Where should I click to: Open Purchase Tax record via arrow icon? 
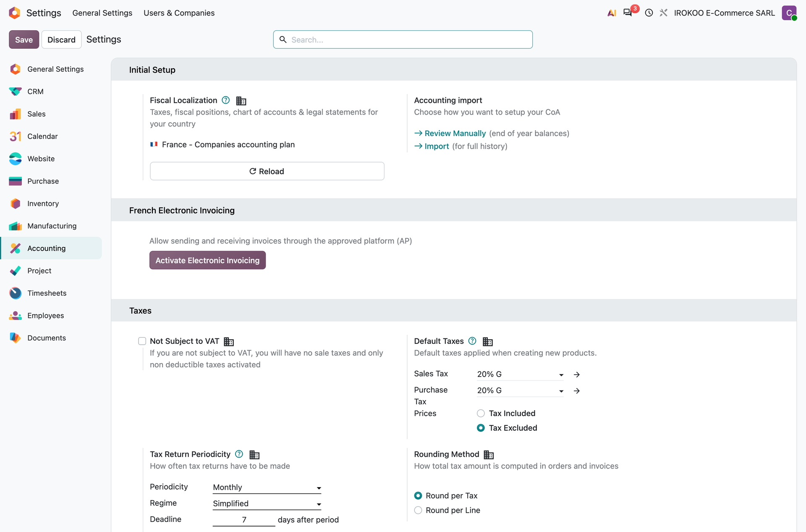(x=577, y=391)
